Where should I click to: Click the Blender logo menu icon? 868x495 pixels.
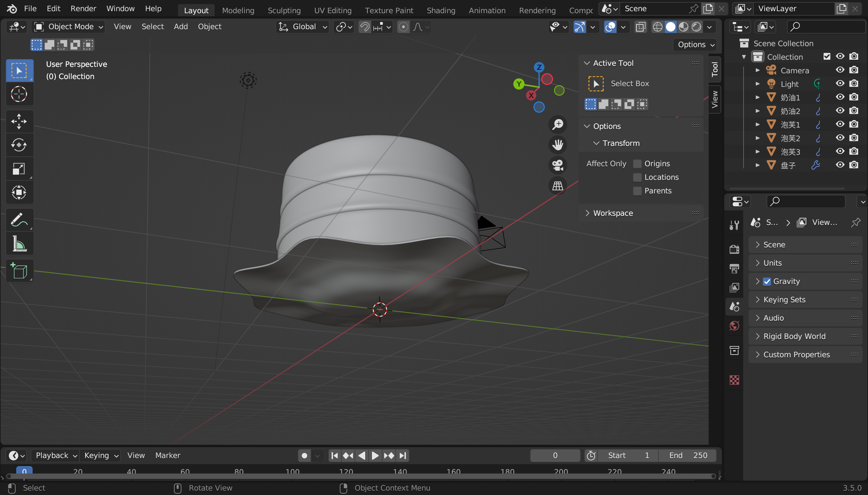[12, 8]
